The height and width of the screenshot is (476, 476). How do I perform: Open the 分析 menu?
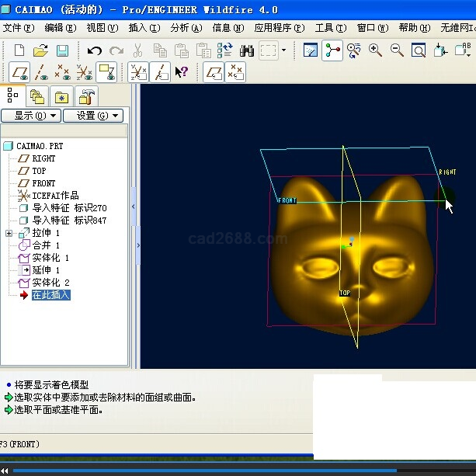(186, 28)
